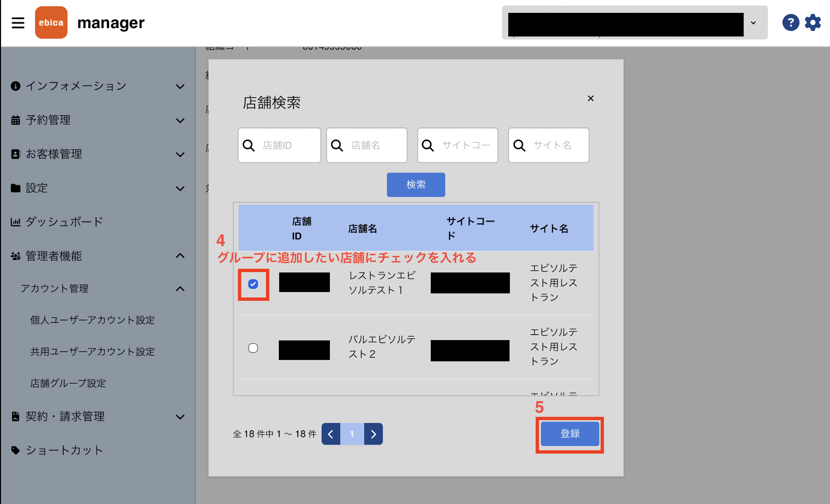The width and height of the screenshot is (830, 504).
Task: Click the 店舗名 column header
Action: click(x=362, y=229)
